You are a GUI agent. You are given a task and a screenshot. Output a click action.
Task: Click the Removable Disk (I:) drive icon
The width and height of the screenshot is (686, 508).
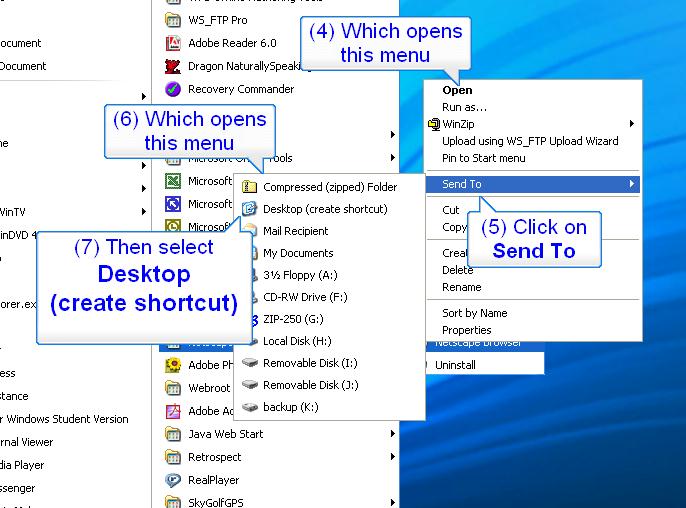[x=250, y=363]
